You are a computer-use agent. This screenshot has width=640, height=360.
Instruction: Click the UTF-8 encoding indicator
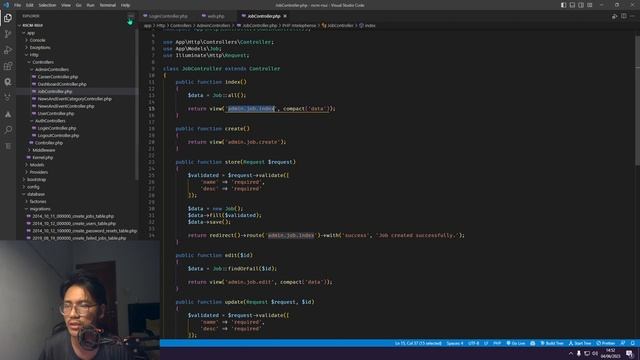473,344
